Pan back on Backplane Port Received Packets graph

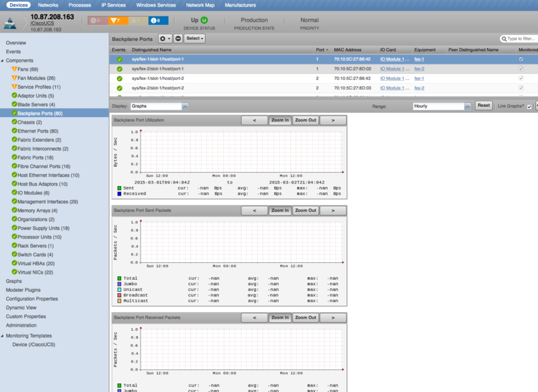(254, 318)
